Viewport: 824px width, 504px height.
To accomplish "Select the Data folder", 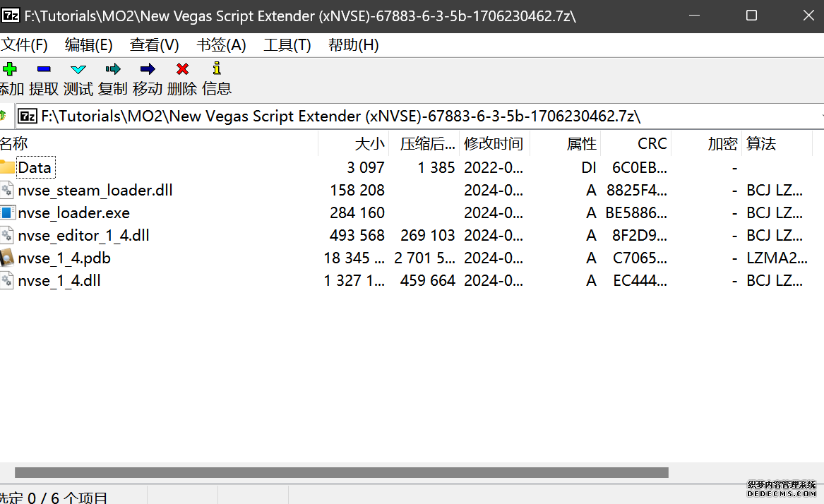I will pos(35,168).
